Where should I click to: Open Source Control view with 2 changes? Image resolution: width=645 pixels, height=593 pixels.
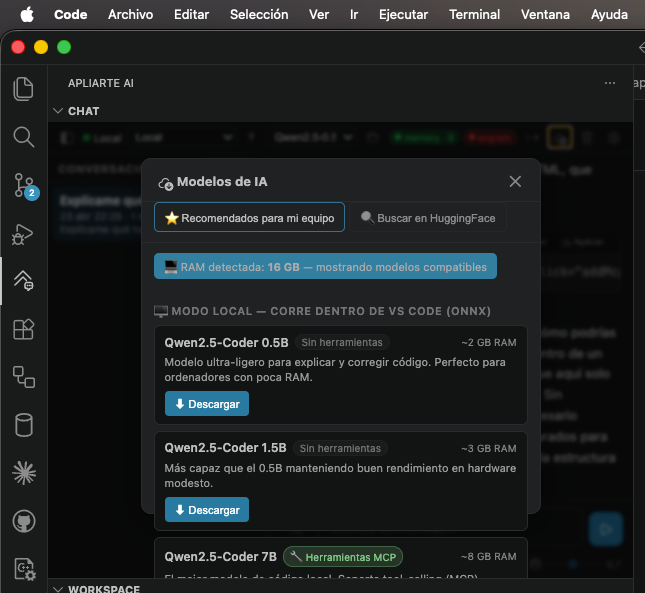point(25,186)
